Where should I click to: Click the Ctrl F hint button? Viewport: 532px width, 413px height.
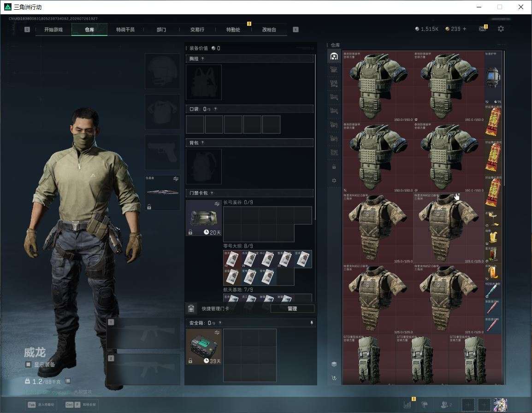[80, 405]
